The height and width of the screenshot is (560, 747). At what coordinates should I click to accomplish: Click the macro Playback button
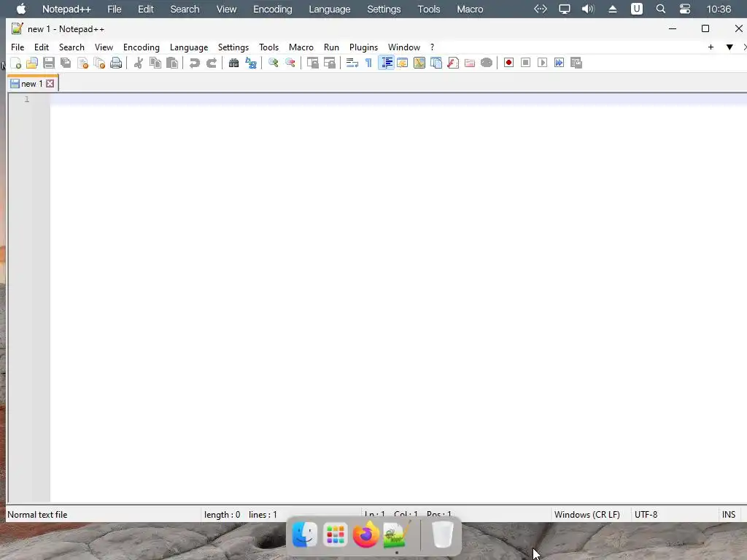[x=542, y=63]
